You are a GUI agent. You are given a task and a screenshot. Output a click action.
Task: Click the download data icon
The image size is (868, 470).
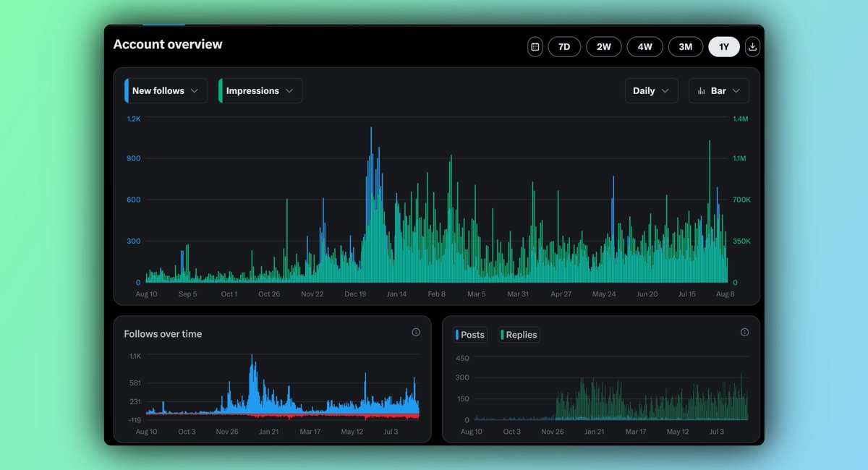(752, 47)
